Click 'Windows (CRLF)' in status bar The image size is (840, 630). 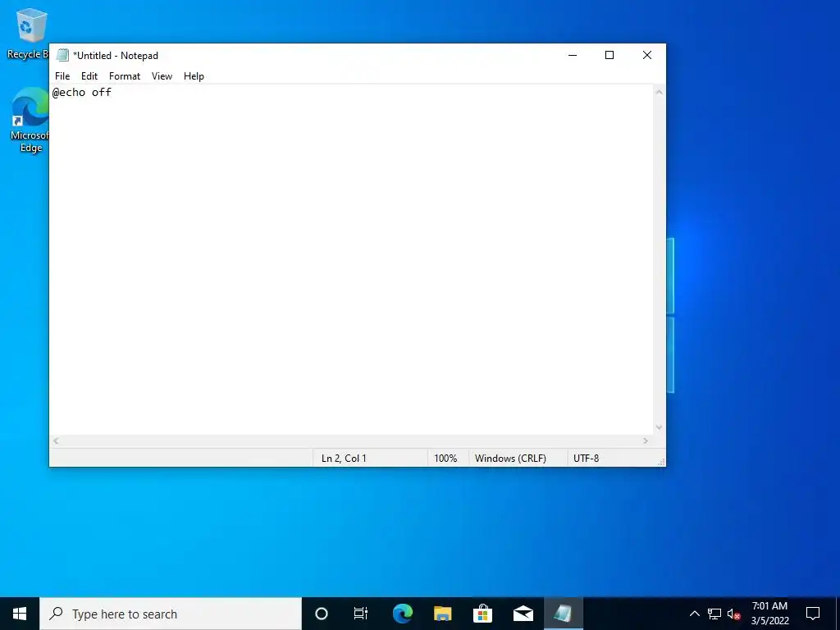coord(510,458)
